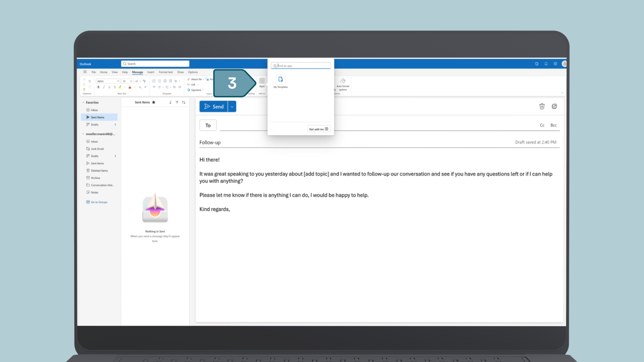Image resolution: width=644 pixels, height=362 pixels.
Task: Switch to the Format text tab
Action: (166, 72)
